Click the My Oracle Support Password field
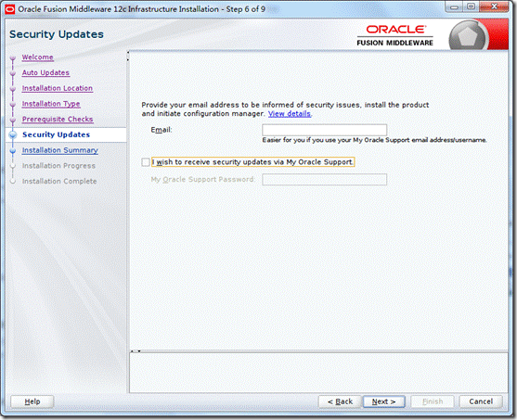Viewport: 517px width, 420px height. tap(324, 180)
